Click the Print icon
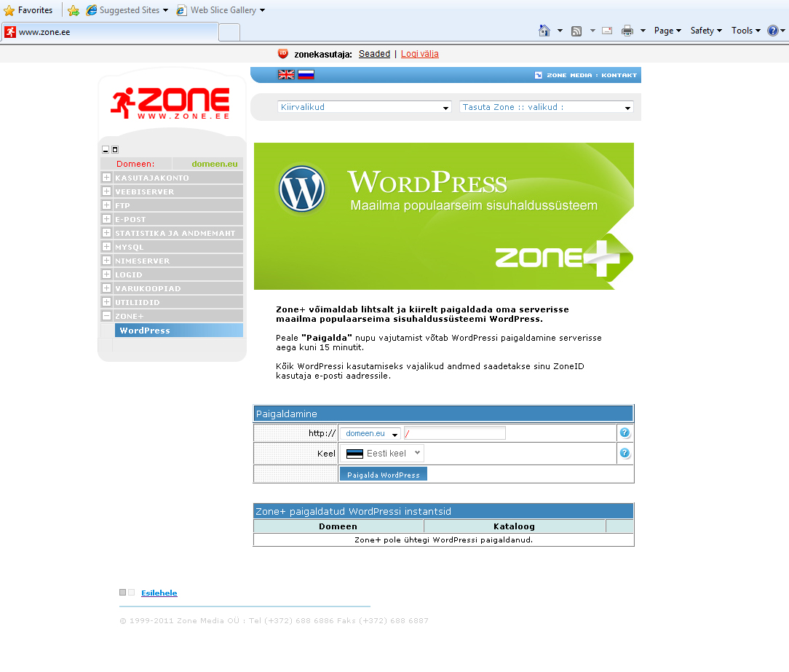The height and width of the screenshot is (672, 789). pos(627,31)
